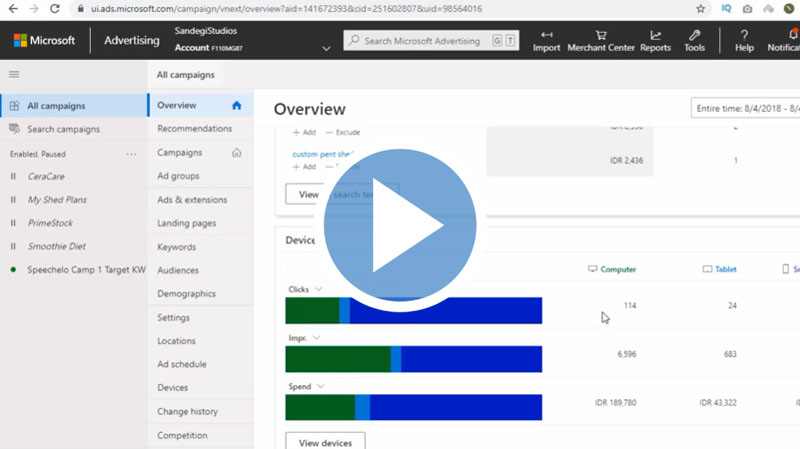Click the Search campaigns icon
The image size is (800, 449).
click(x=14, y=129)
